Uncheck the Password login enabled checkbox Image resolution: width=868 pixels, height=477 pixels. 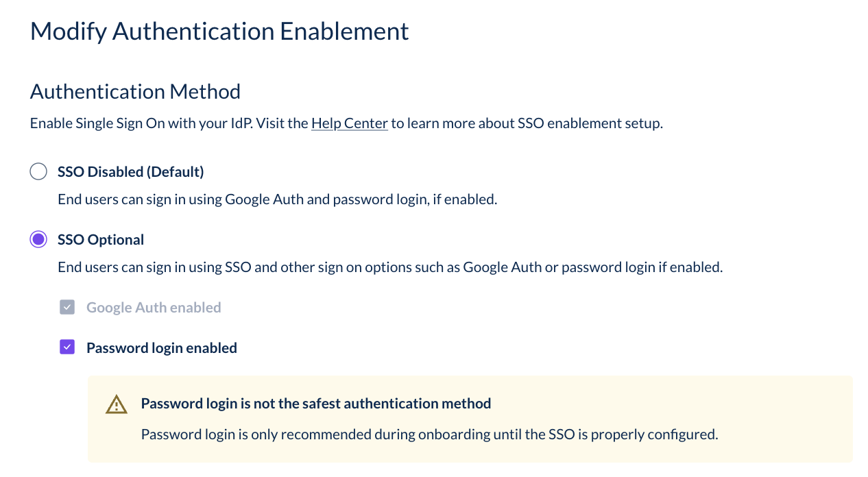point(67,347)
